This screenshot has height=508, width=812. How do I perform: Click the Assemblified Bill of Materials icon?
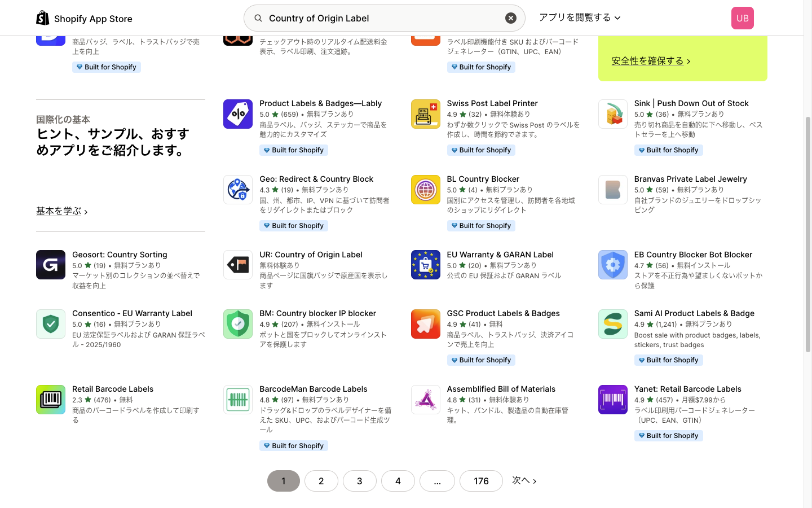(426, 400)
